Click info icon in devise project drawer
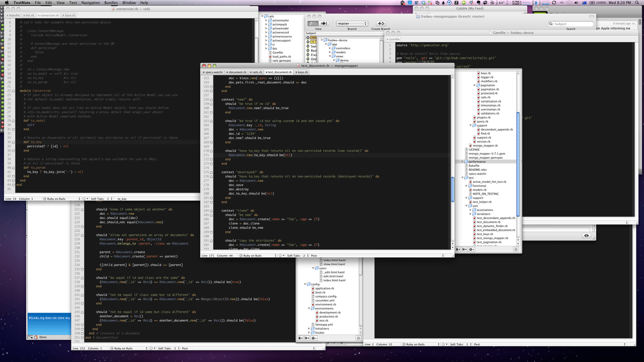Screen dimensions: 644x362 click(358, 338)
